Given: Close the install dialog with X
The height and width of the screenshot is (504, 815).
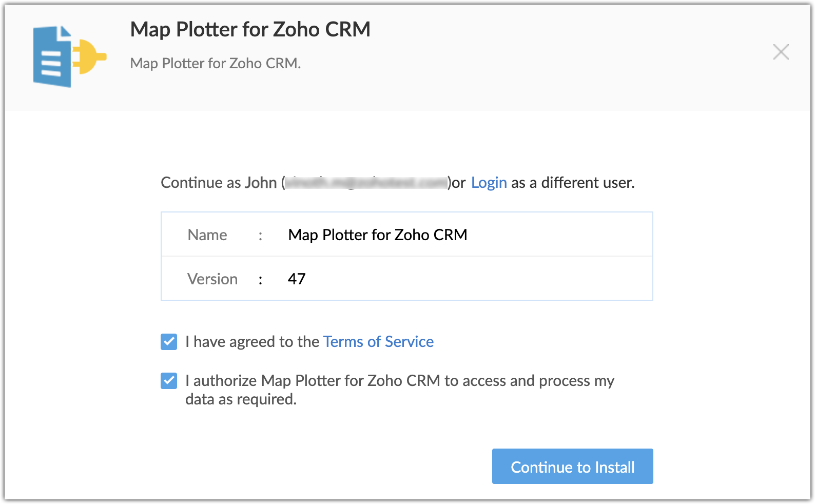Looking at the screenshot, I should [781, 52].
